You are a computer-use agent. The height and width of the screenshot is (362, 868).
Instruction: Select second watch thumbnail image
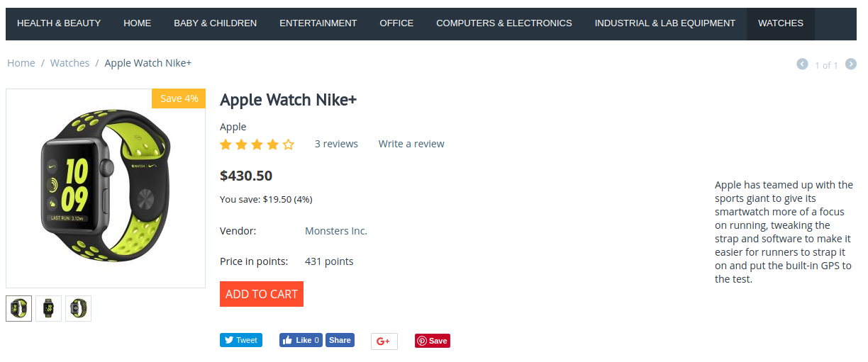[x=48, y=308]
